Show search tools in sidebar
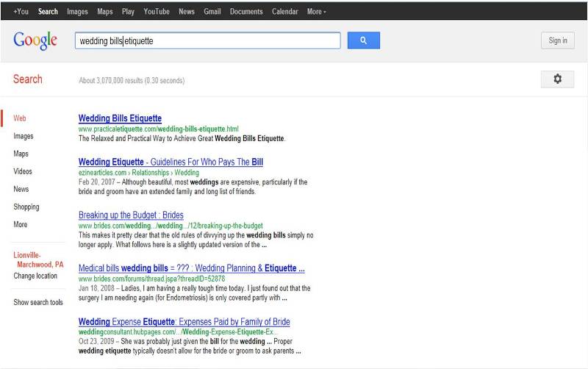This screenshot has height=369, width=588. coord(38,303)
